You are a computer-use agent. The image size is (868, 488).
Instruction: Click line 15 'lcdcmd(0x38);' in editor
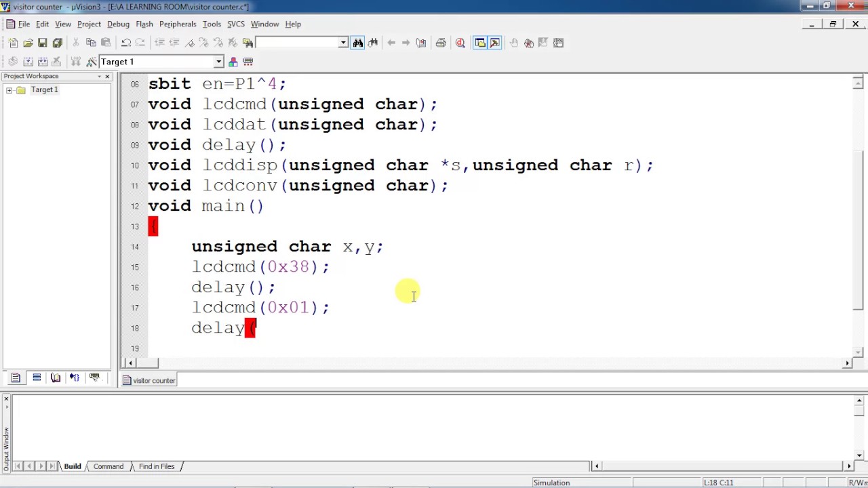260,267
